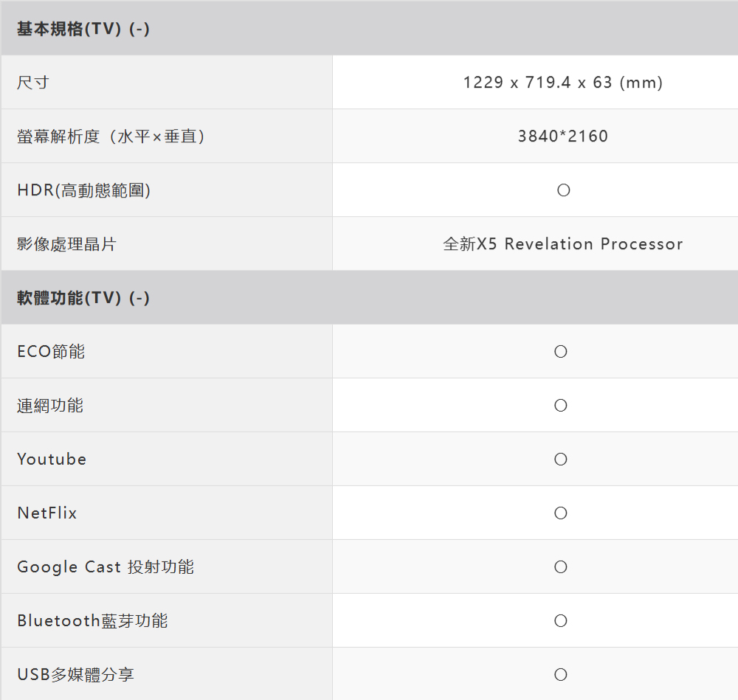
Task: Select the 尺寸 row label
Action: [x=33, y=83]
